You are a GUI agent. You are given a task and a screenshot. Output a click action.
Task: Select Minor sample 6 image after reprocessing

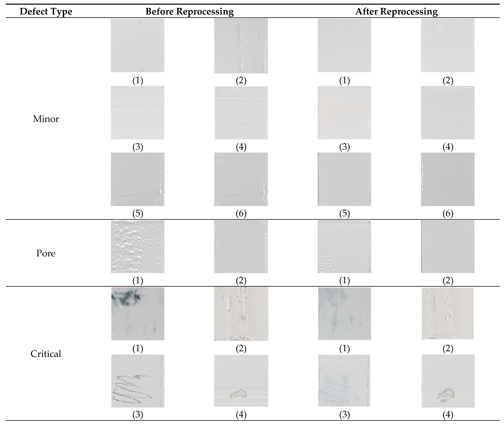448,179
